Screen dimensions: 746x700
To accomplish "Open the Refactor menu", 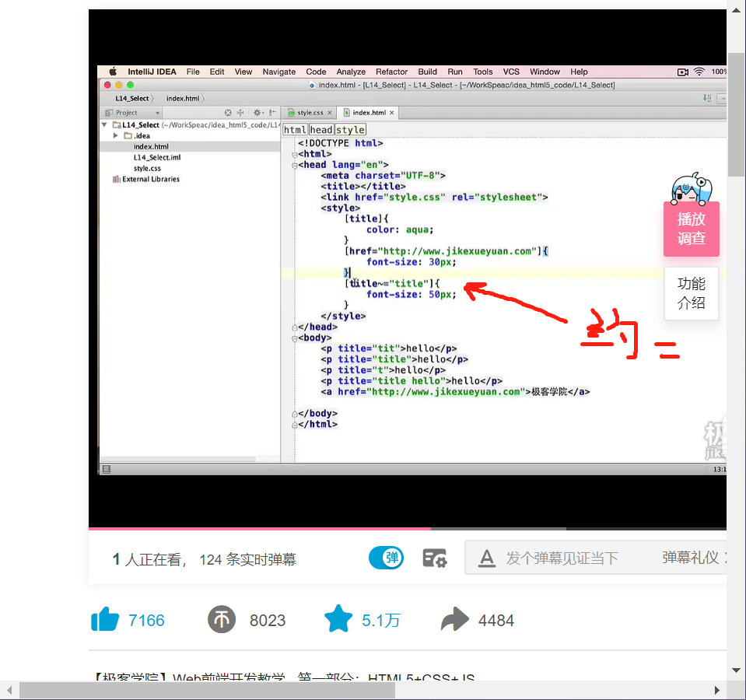I will click(x=391, y=72).
